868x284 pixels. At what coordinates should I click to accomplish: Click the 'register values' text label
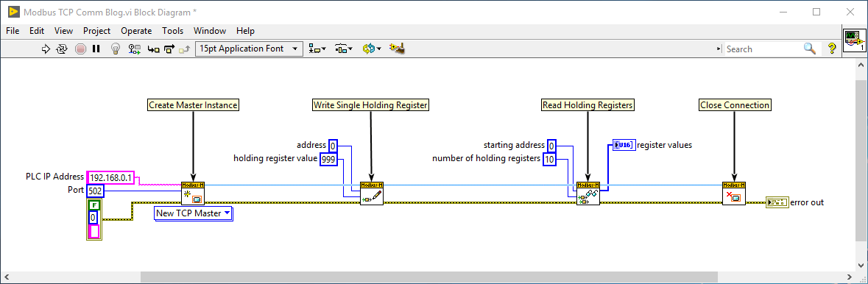664,145
